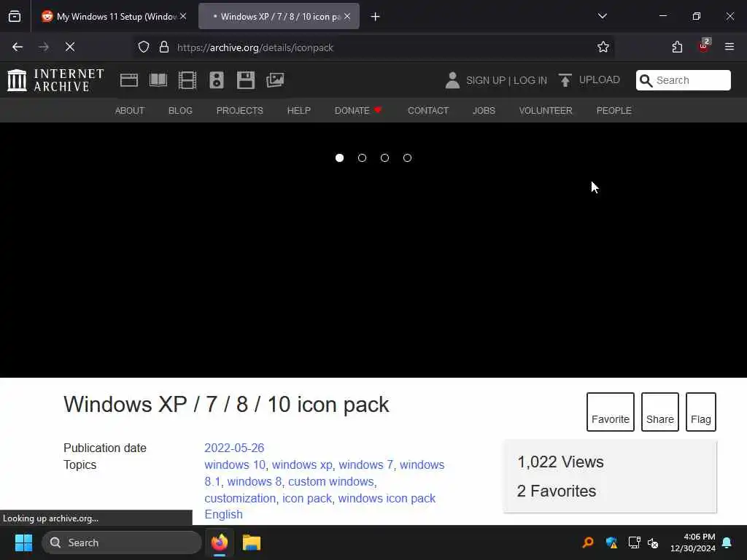The height and width of the screenshot is (560, 747).
Task: Open the HELP menu item
Action: [x=298, y=111]
